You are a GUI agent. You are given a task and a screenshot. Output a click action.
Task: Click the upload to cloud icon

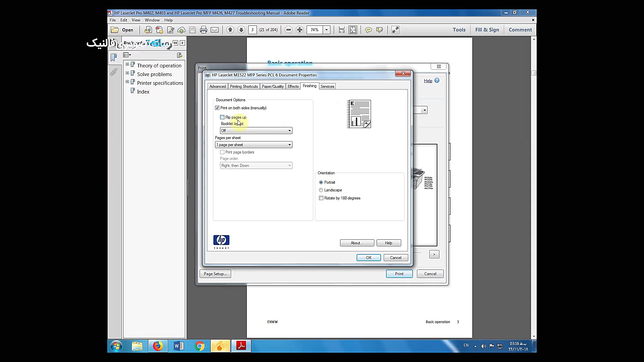click(x=181, y=30)
